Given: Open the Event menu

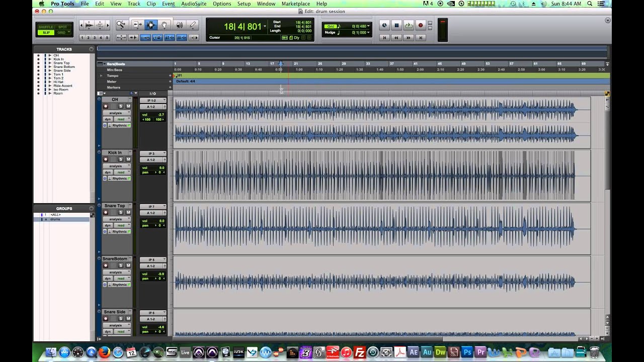Looking at the screenshot, I should click(169, 4).
